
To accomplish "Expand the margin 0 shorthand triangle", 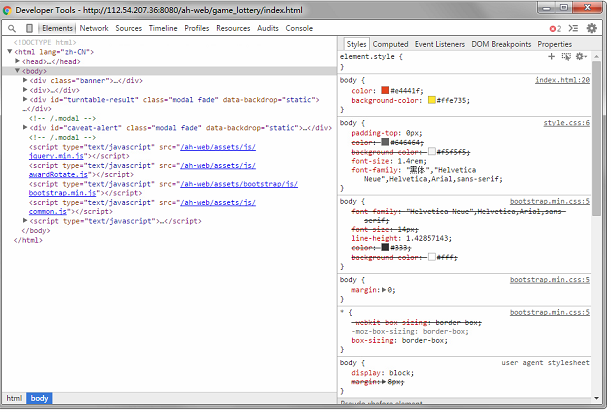I will (x=384, y=290).
